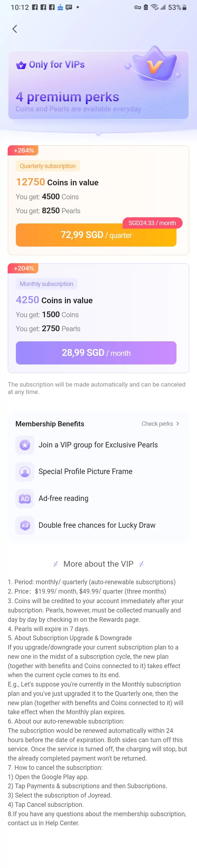
Task: Tap the SGD24.33 / month price tag
Action: 152,223
